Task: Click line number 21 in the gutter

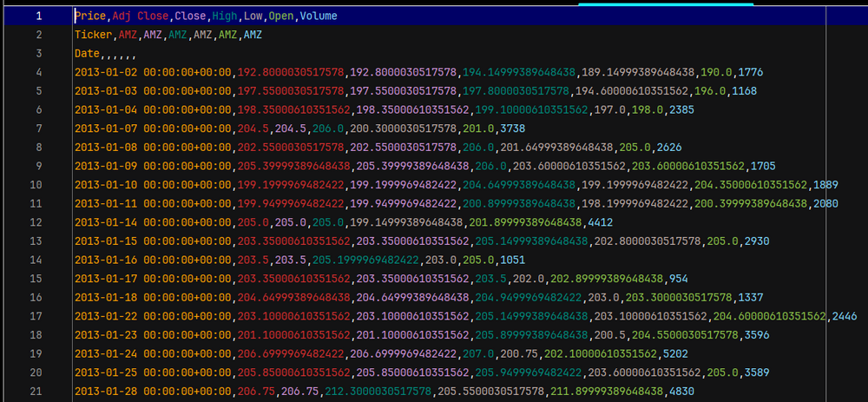Action: [x=39, y=392]
